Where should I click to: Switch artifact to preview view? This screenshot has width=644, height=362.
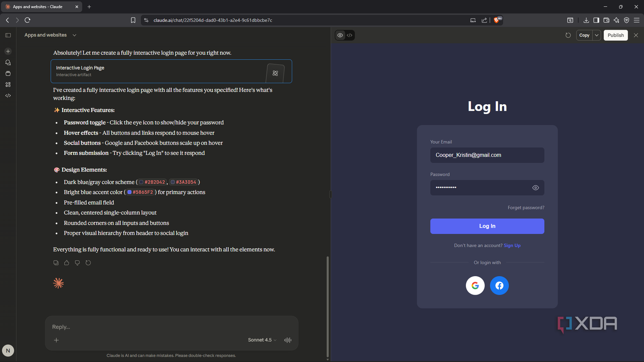pos(340,35)
